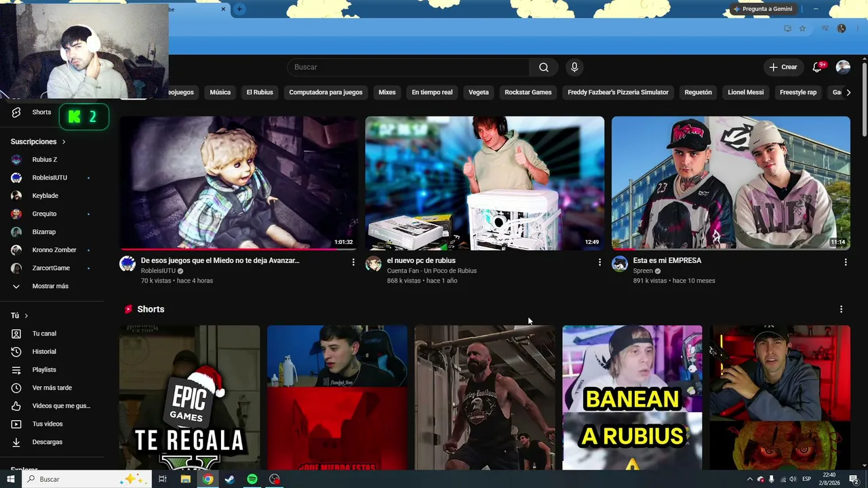The width and height of the screenshot is (868, 488).
Task: Close the current YouTube tab
Action: (x=224, y=9)
